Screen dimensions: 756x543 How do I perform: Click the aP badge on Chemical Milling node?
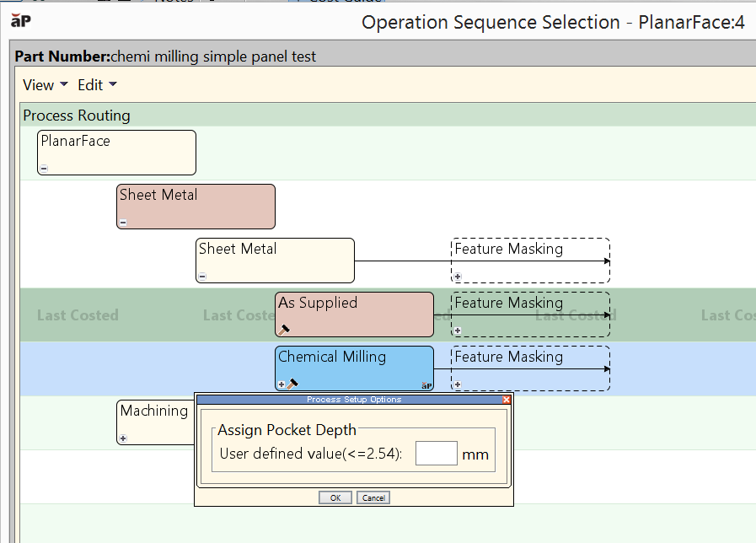click(x=426, y=384)
